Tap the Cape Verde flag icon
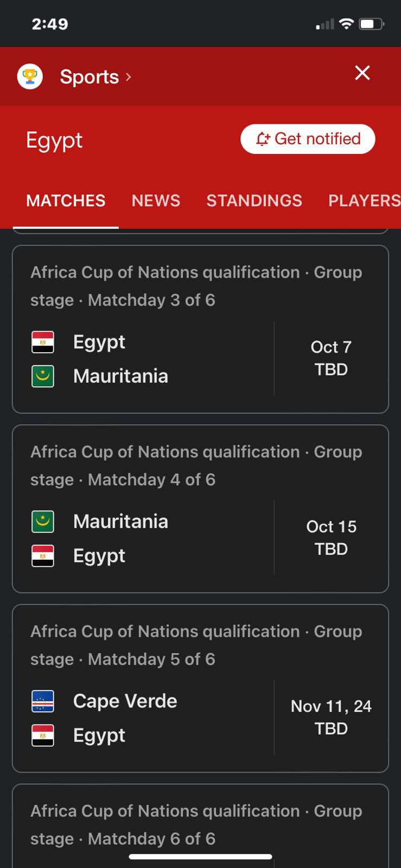 coord(43,701)
